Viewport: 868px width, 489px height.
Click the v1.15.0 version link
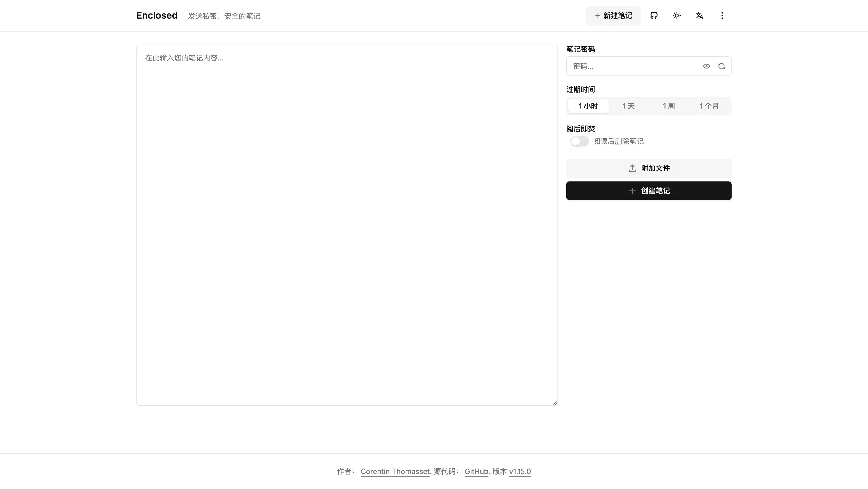tap(520, 471)
